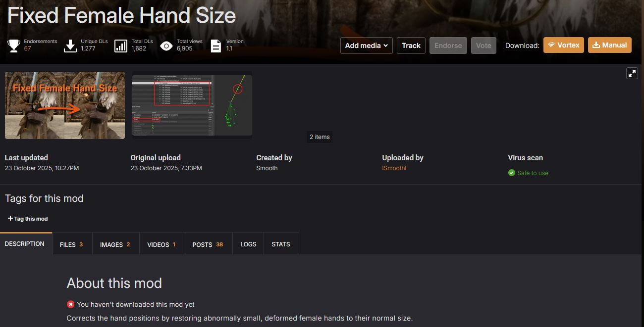Click "You haven't downloaded this mod yet"
This screenshot has width=644, height=327.
coord(136,305)
